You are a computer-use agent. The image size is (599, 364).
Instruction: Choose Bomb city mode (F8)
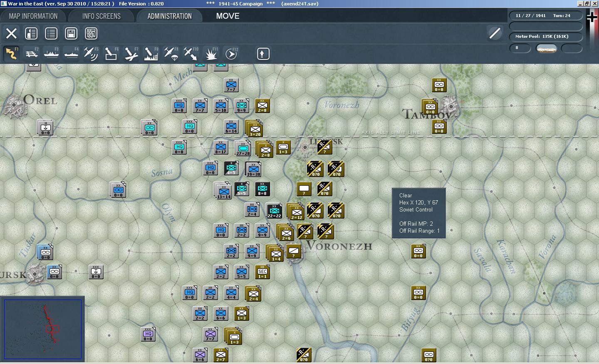151,54
